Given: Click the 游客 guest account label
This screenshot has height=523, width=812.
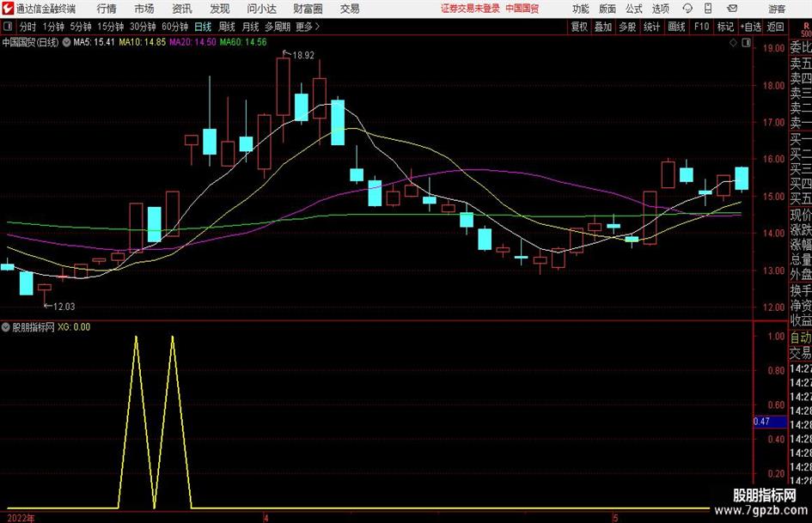Looking at the screenshot, I should click(777, 9).
